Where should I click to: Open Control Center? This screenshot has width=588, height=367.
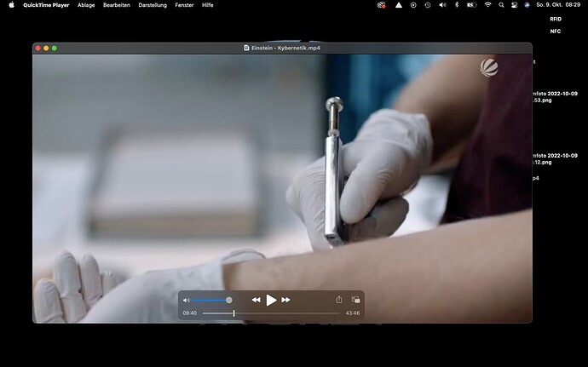tap(514, 5)
